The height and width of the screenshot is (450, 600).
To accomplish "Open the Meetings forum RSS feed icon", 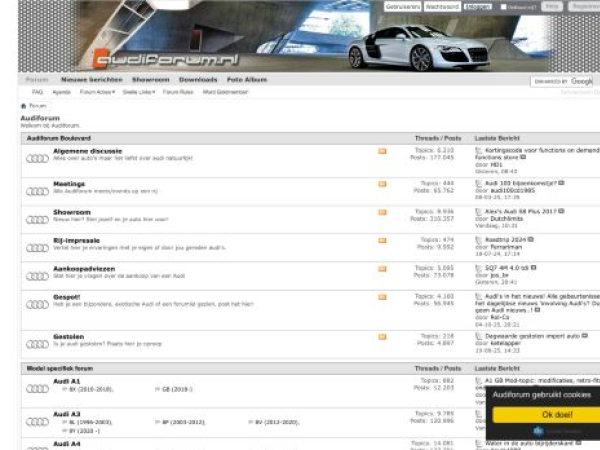I will [382, 184].
